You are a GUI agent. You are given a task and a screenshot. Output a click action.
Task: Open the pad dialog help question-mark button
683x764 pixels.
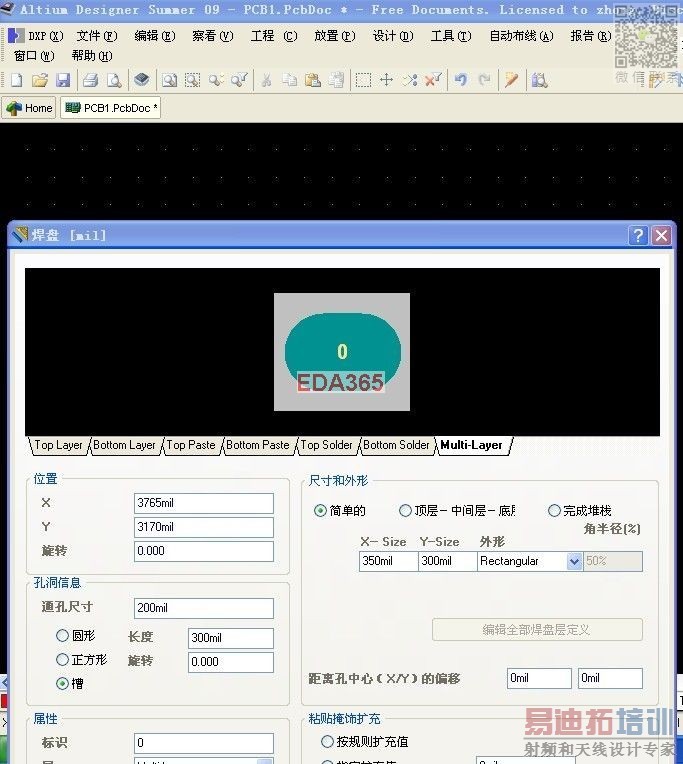[638, 236]
